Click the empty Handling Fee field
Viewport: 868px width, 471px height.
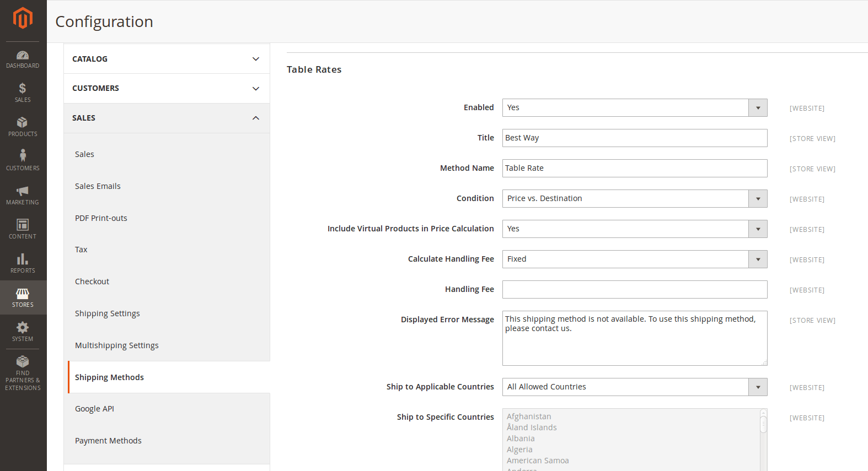pyautogui.click(x=635, y=289)
